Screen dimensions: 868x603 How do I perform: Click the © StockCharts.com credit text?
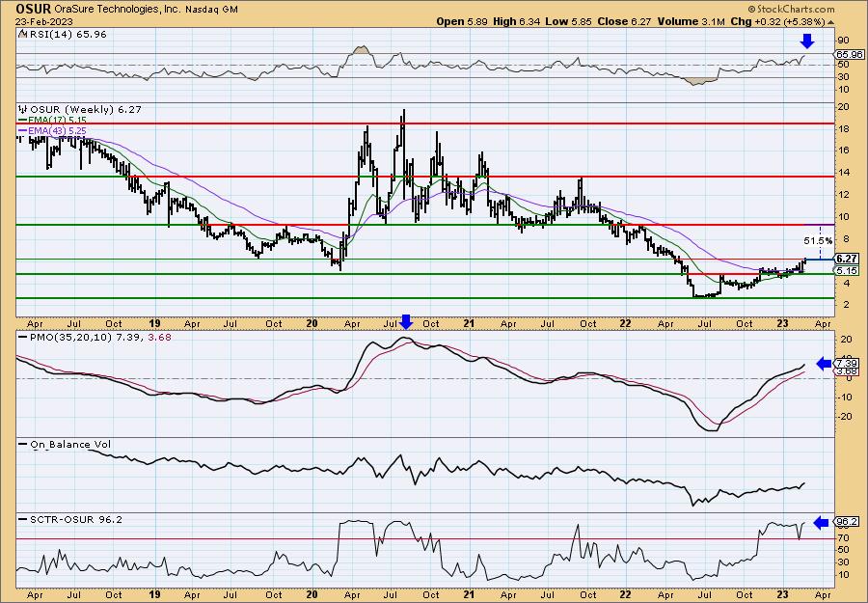point(791,10)
